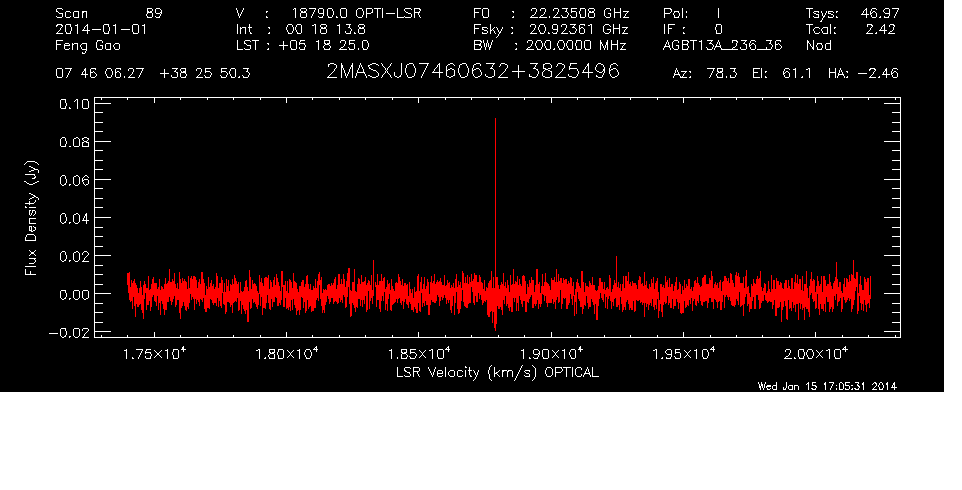Click the elevation value 61.1
The height and width of the screenshot is (490, 962).
tap(797, 74)
